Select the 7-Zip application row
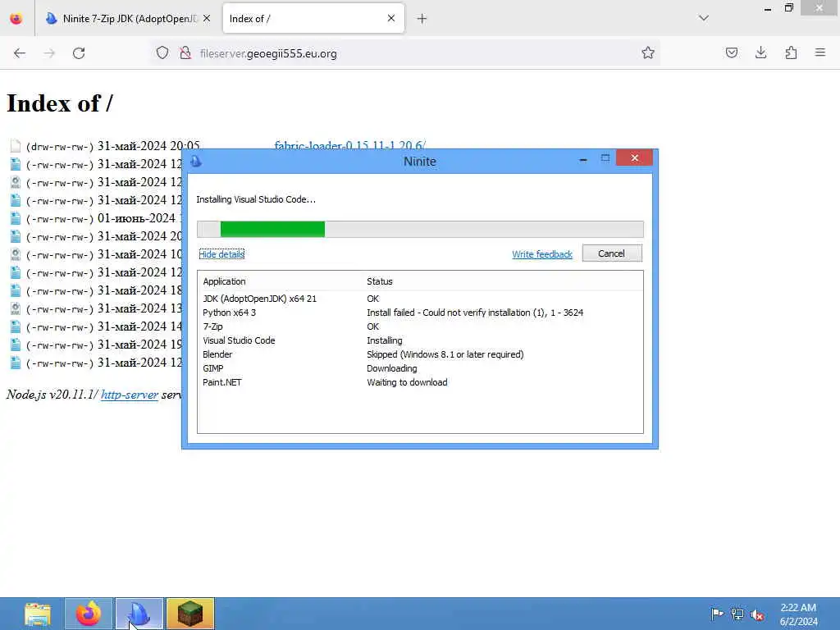Image resolution: width=840 pixels, height=630 pixels. pos(420,326)
